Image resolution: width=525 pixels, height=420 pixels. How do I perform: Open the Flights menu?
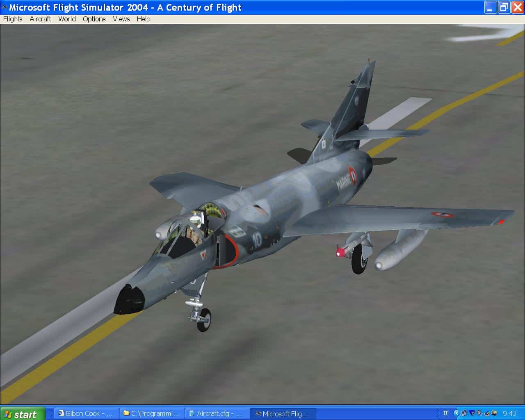(x=13, y=19)
